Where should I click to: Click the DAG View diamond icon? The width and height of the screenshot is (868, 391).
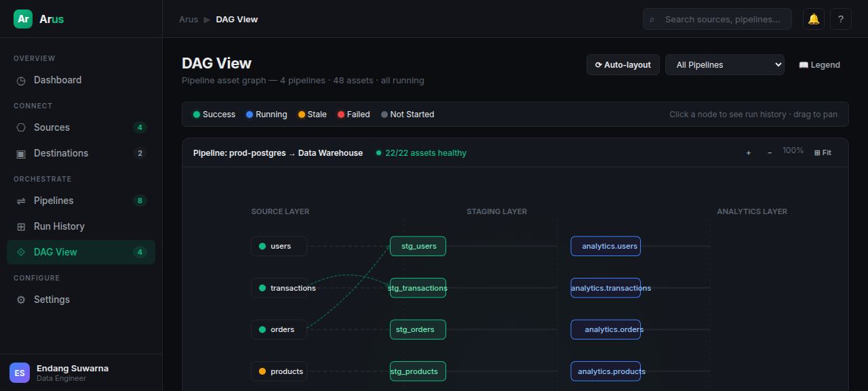(x=21, y=252)
